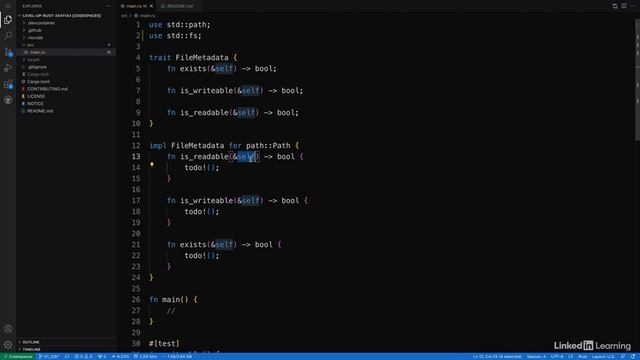640x360 pixels.
Task: Open the Run and Debug view icon
Action: click(8, 68)
